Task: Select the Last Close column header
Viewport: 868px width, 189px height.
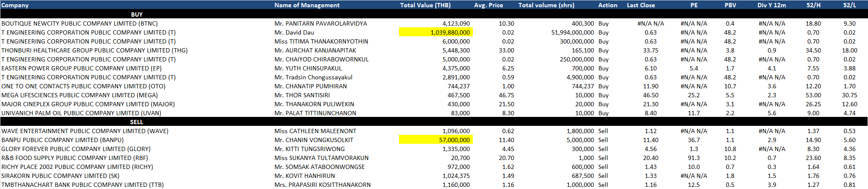Action: pos(641,5)
